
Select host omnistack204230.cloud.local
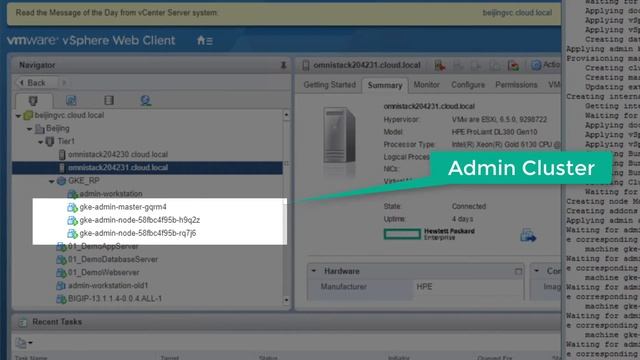click(x=118, y=155)
